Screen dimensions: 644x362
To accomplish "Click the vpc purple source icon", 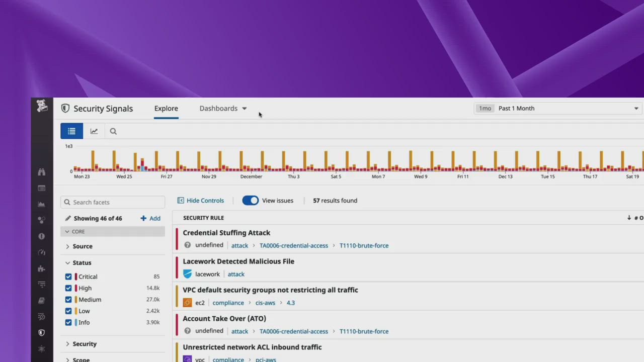I will [x=187, y=359].
